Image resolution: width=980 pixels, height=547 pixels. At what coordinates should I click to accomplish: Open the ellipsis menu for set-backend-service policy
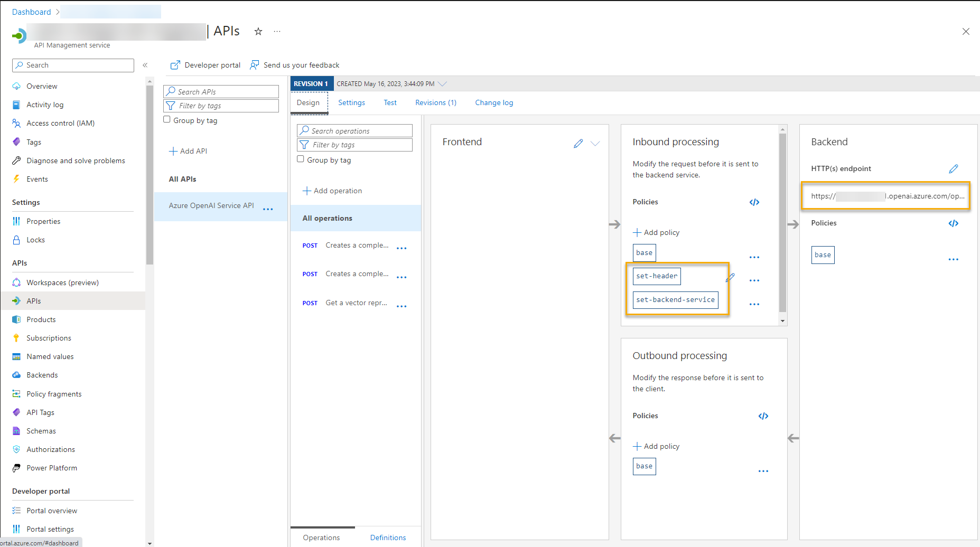754,304
